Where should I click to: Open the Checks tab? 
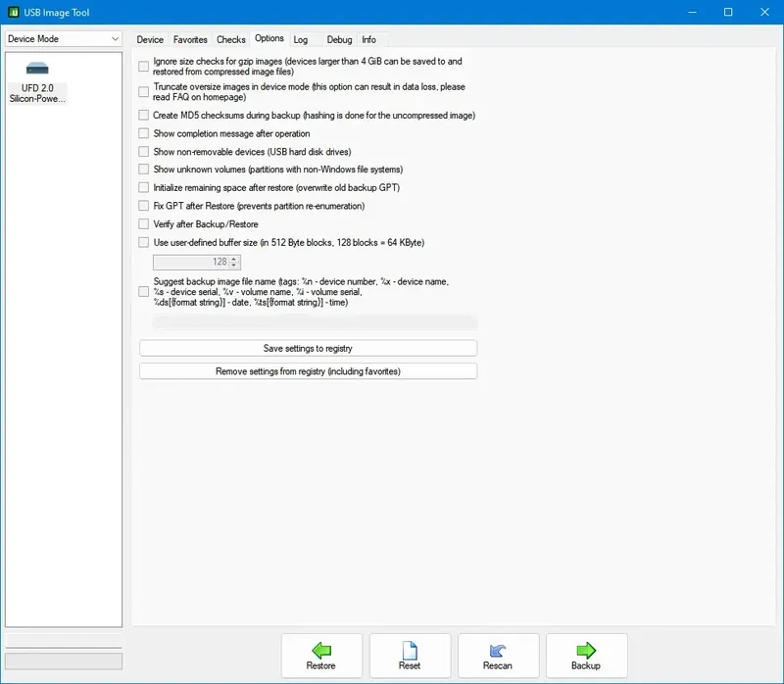[230, 39]
